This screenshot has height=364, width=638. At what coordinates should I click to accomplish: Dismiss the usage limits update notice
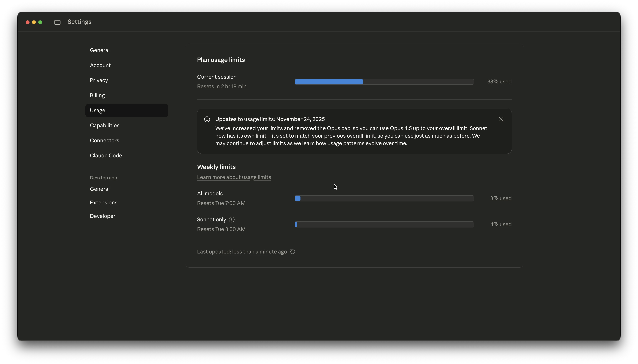(x=501, y=119)
